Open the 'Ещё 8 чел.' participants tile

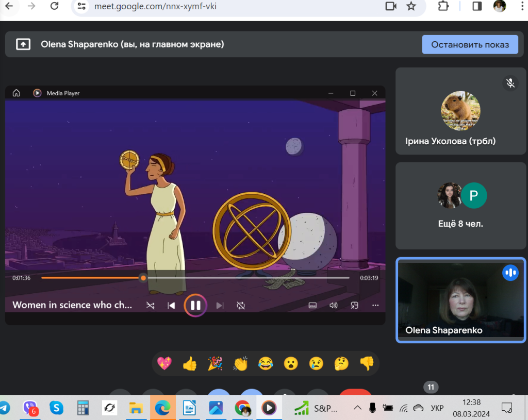pos(460,206)
